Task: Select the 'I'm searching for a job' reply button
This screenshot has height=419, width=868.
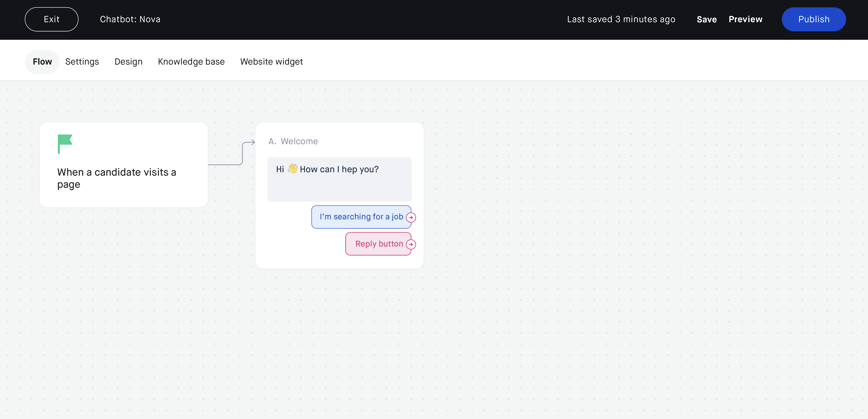Action: pyautogui.click(x=361, y=217)
